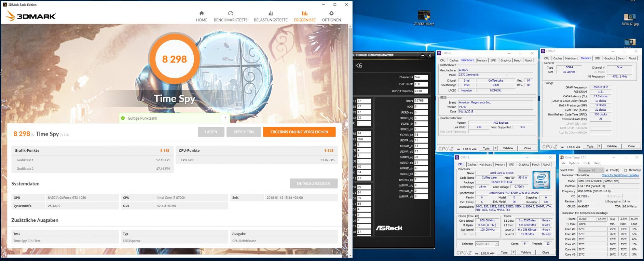
Task: Click FSB : DRAM field in Timing Configurator
Action: tap(421, 84)
